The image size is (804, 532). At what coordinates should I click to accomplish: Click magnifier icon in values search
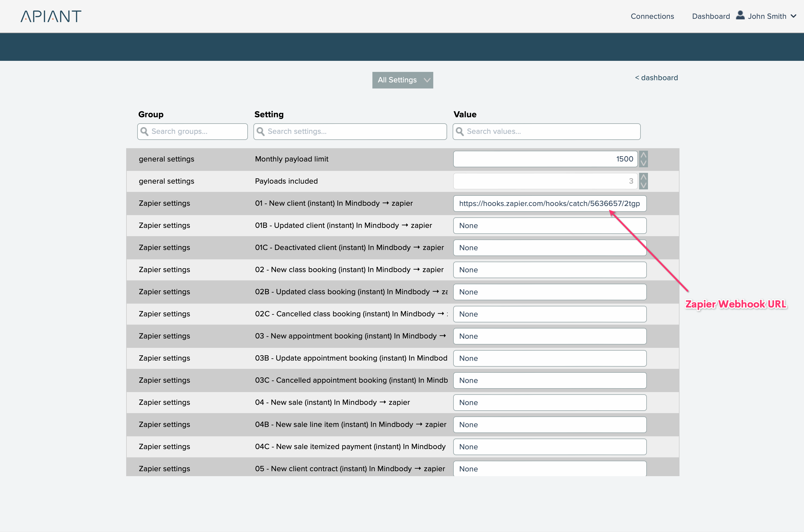(x=460, y=132)
